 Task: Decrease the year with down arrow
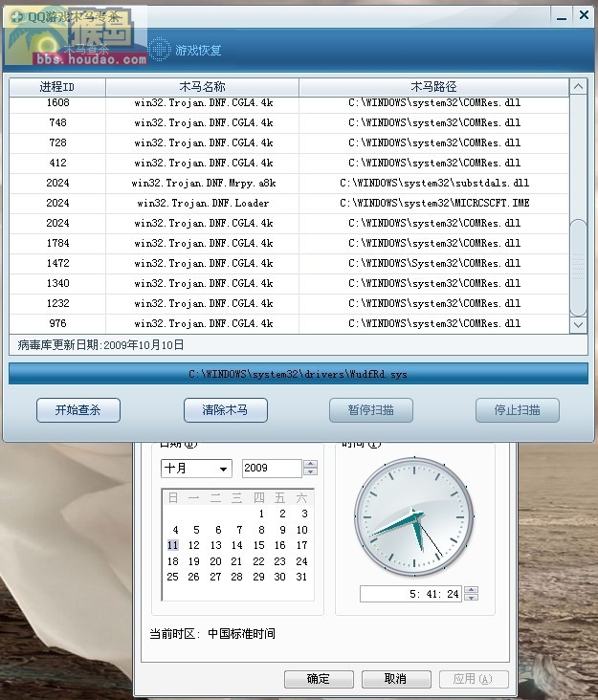[x=310, y=471]
